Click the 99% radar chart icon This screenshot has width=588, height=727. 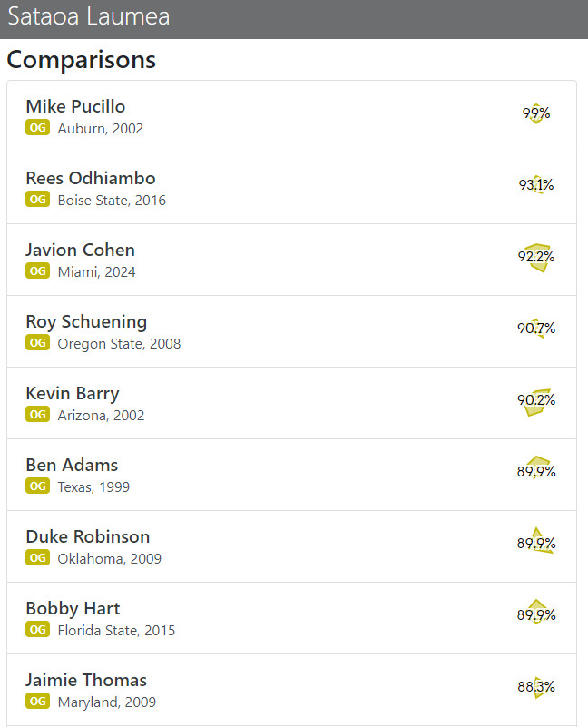tap(536, 113)
